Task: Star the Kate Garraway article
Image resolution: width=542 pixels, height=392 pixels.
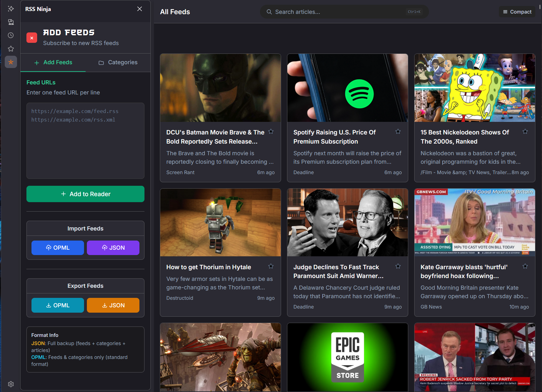Action: point(525,266)
